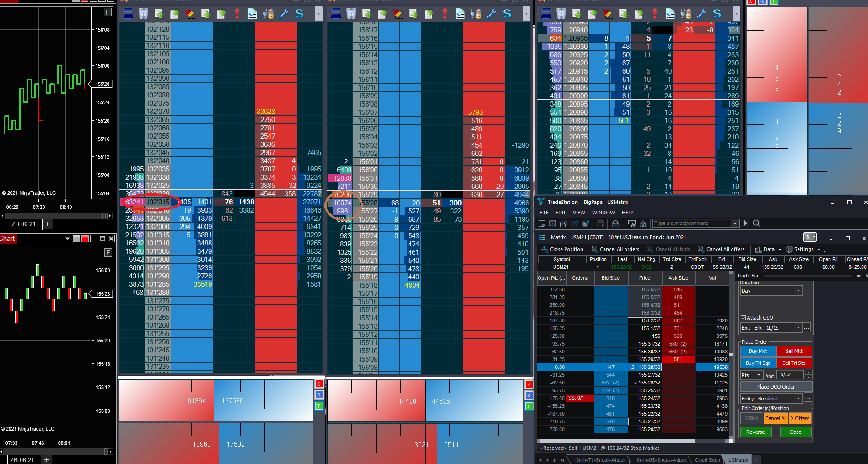This screenshot has width=868, height=464.
Task: Add a new workspace tab with the plus button
Action: coord(757,460)
